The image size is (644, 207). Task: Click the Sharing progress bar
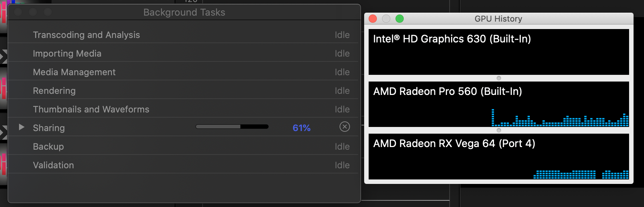(232, 127)
